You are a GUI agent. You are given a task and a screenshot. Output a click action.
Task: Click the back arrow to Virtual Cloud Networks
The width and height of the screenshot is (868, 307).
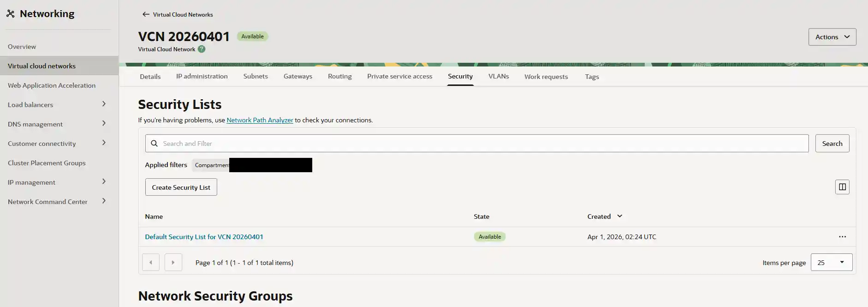tap(146, 14)
